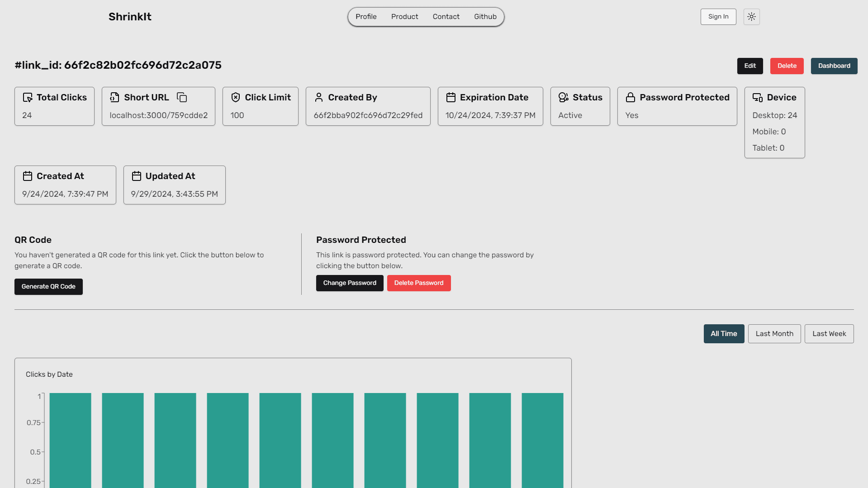868x488 pixels.
Task: Click the short URL localhost:3000/759cdde2
Action: (159, 115)
